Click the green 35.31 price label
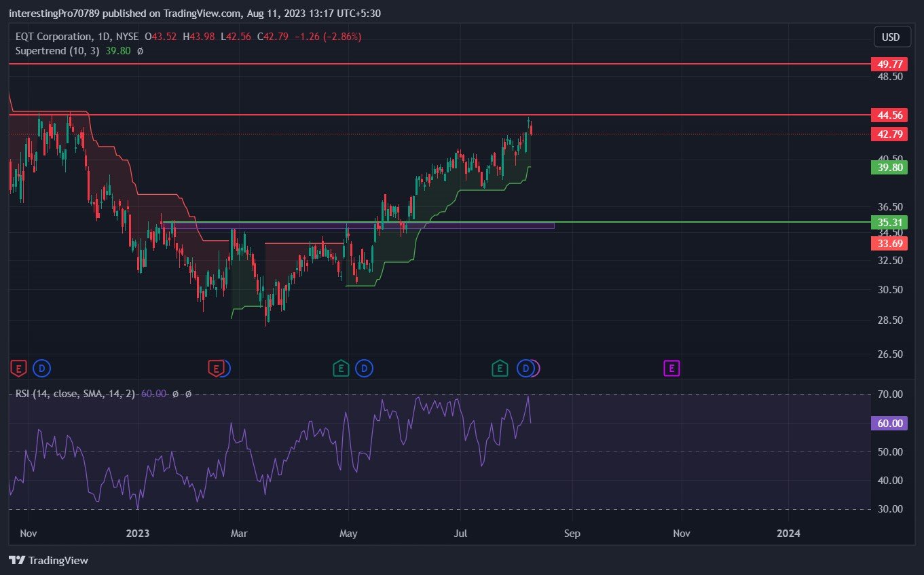924x575 pixels. click(x=889, y=222)
